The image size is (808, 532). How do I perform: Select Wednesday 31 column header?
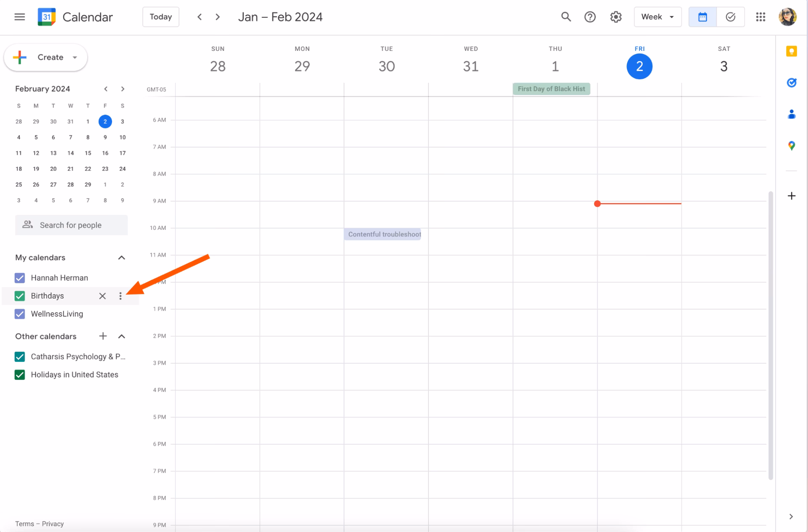(470, 61)
